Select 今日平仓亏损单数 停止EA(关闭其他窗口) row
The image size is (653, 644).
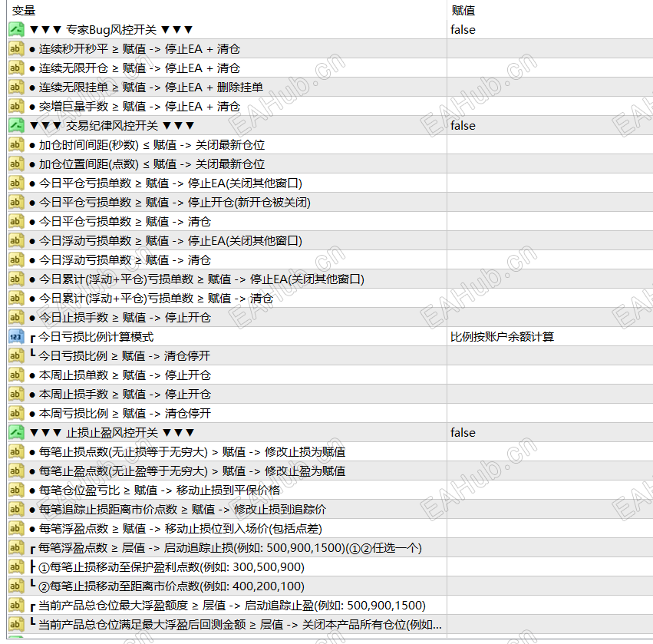coord(166,183)
